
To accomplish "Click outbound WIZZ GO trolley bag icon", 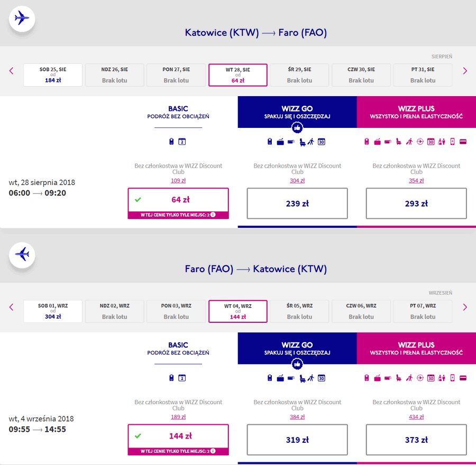I will pos(291,142).
